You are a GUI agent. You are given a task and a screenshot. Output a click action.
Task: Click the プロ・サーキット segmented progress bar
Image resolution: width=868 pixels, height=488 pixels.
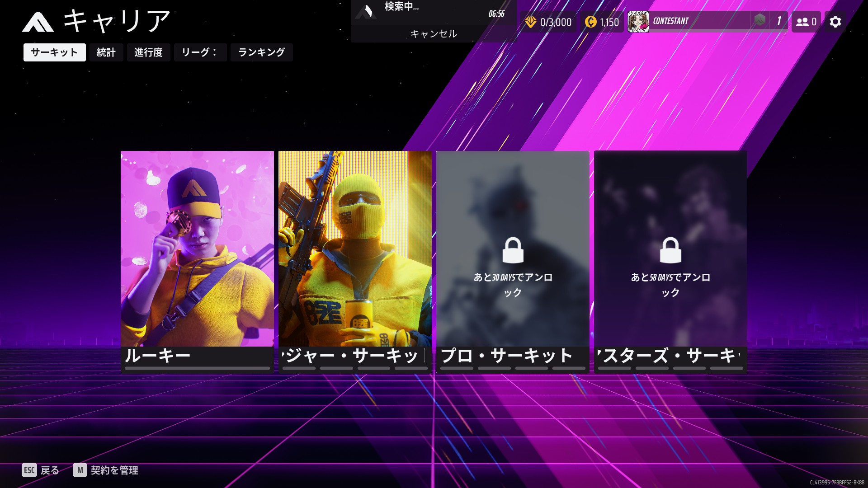pyautogui.click(x=513, y=368)
